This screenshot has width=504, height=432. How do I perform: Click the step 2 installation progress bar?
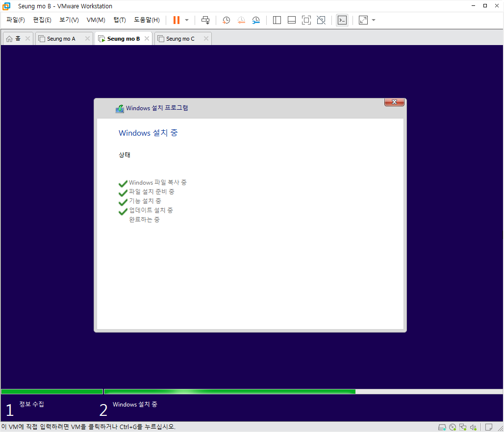point(303,391)
